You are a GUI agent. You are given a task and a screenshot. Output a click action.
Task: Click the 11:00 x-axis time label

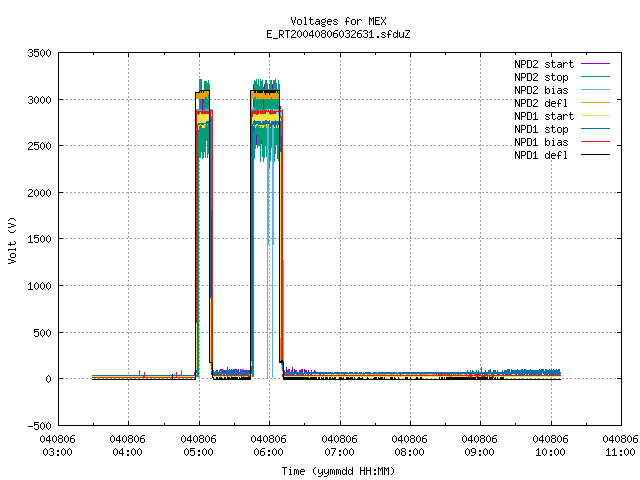(x=620, y=452)
